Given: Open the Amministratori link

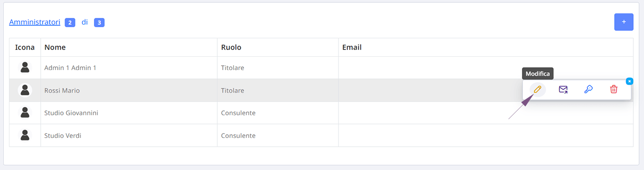Looking at the screenshot, I should tap(35, 22).
